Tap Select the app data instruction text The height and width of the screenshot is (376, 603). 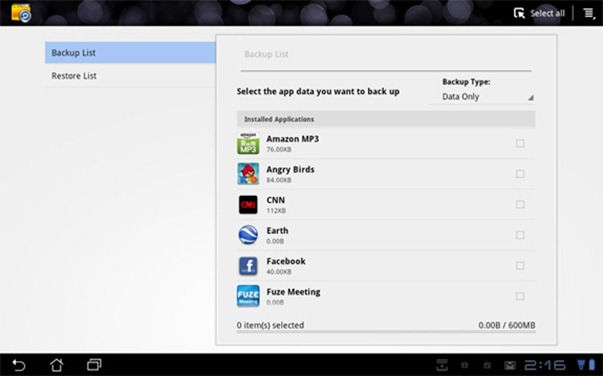[318, 92]
